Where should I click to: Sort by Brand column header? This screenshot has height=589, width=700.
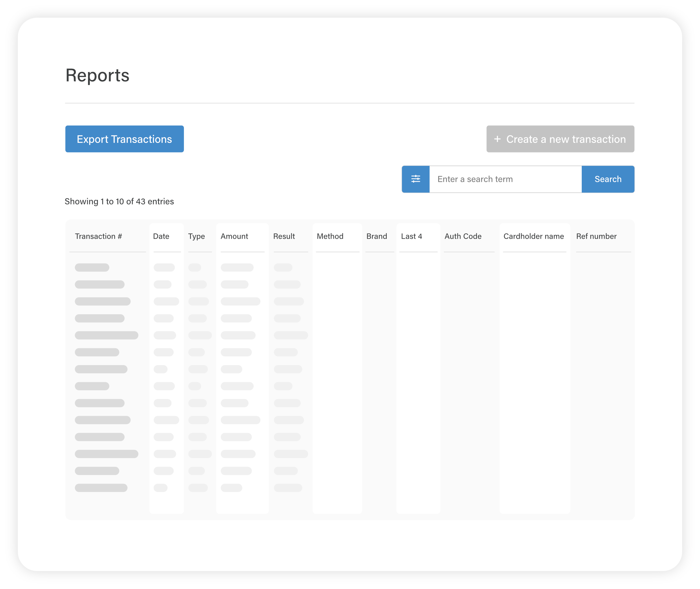tap(377, 236)
